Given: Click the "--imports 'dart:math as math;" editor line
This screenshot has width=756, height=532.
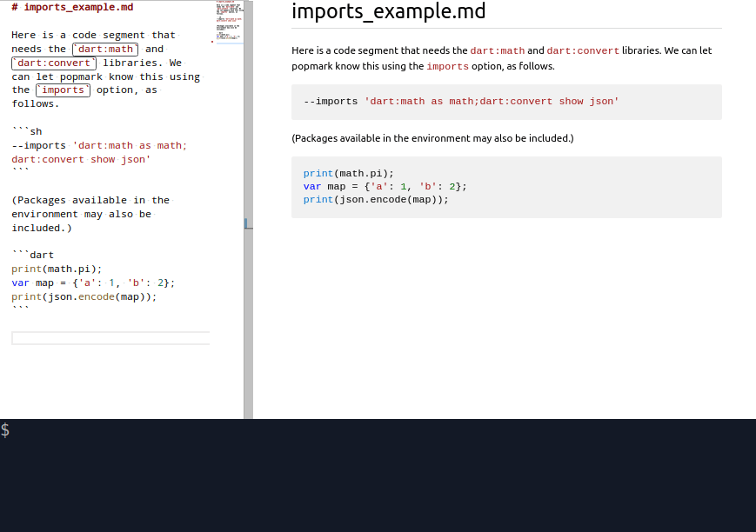Looking at the screenshot, I should [x=99, y=145].
